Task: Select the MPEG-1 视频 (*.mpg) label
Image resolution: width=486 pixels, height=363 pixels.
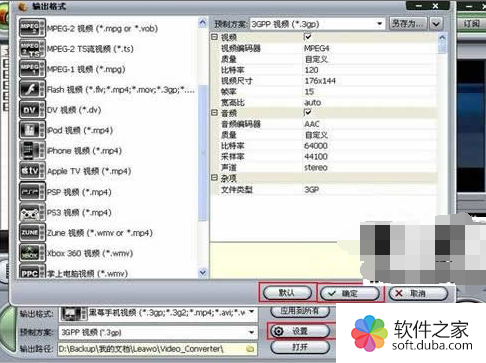Action: [x=86, y=69]
